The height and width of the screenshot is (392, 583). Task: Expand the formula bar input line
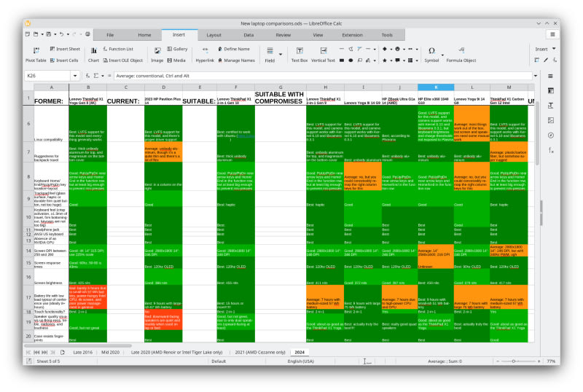pyautogui.click(x=536, y=76)
